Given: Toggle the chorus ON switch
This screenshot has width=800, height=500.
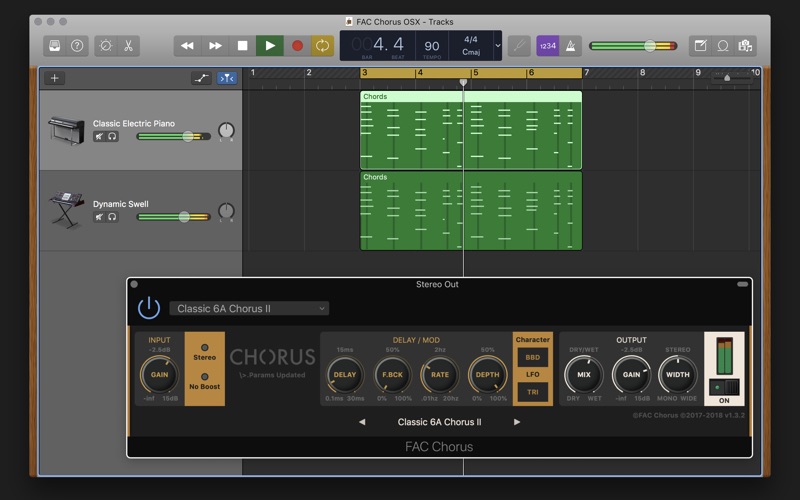Looking at the screenshot, I should tap(724, 387).
